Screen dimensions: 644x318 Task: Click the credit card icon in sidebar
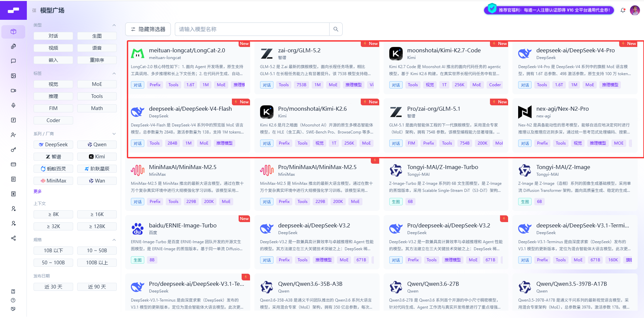13,164
